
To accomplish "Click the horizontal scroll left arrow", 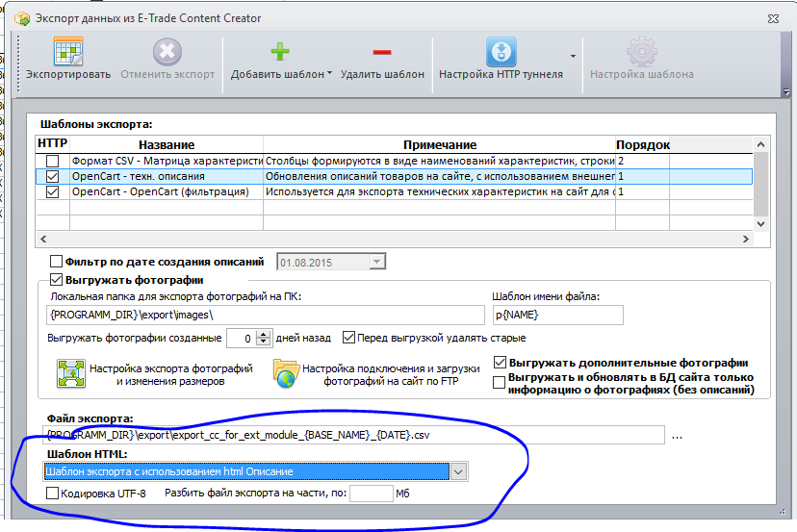I will (43, 239).
